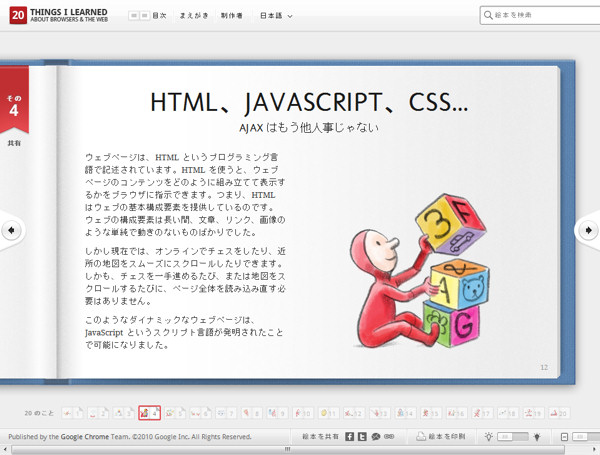Jump to chapter 15 thumbnail
The height and width of the screenshot is (455, 600).
tap(432, 413)
